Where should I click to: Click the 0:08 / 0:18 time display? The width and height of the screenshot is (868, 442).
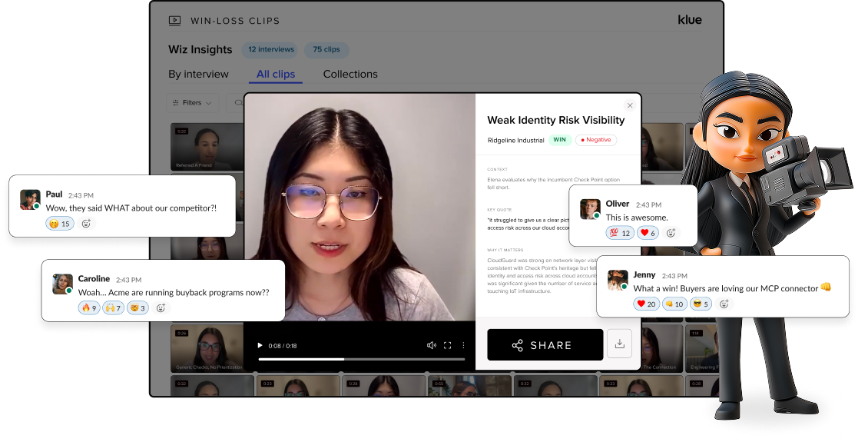[283, 346]
